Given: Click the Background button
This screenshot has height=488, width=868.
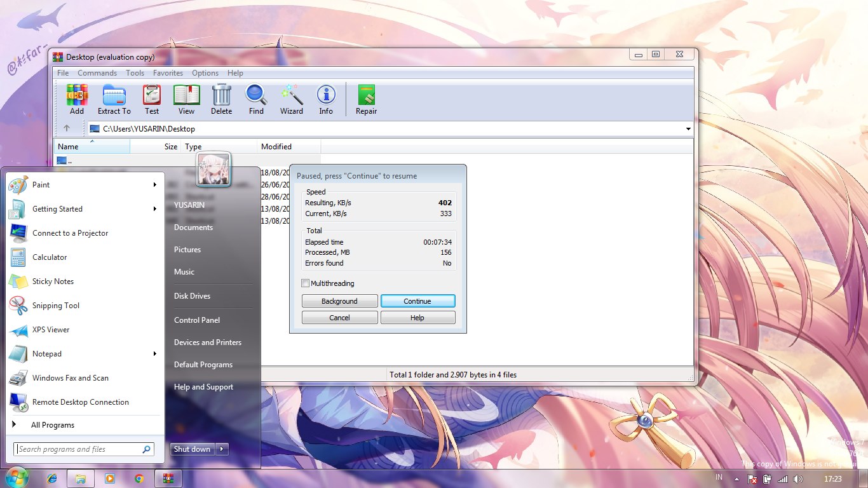Looking at the screenshot, I should click(339, 301).
